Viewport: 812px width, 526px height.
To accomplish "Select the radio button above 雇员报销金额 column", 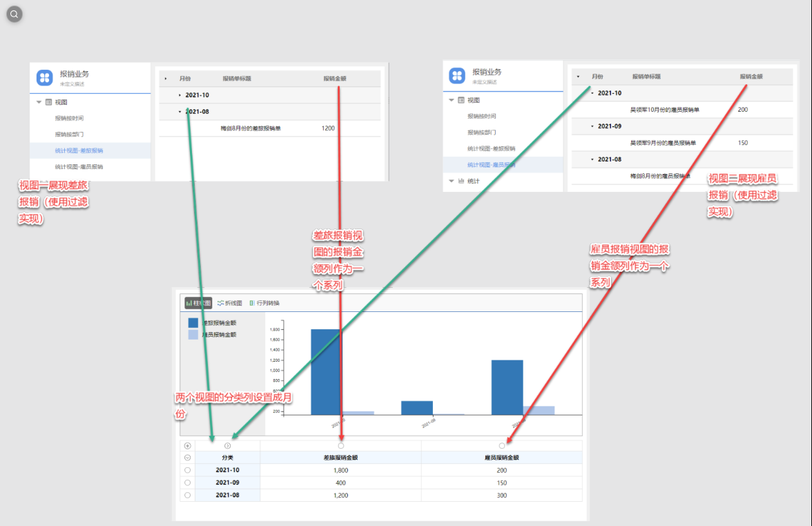I will [x=502, y=446].
